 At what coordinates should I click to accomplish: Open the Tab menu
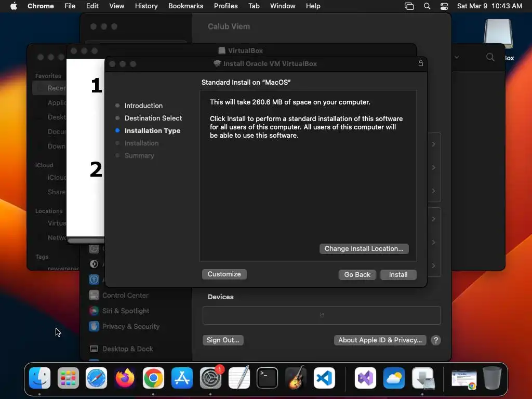point(254,6)
